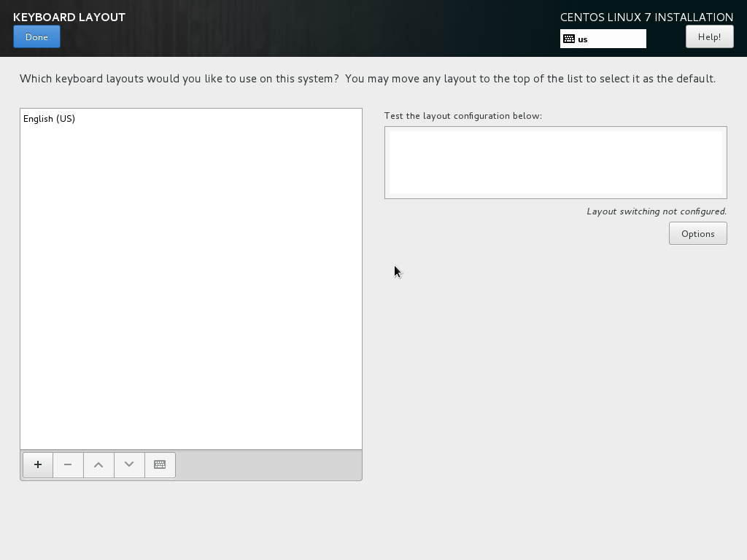Viewport: 747px width, 560px height.
Task: Open the Help! button
Action: [709, 36]
